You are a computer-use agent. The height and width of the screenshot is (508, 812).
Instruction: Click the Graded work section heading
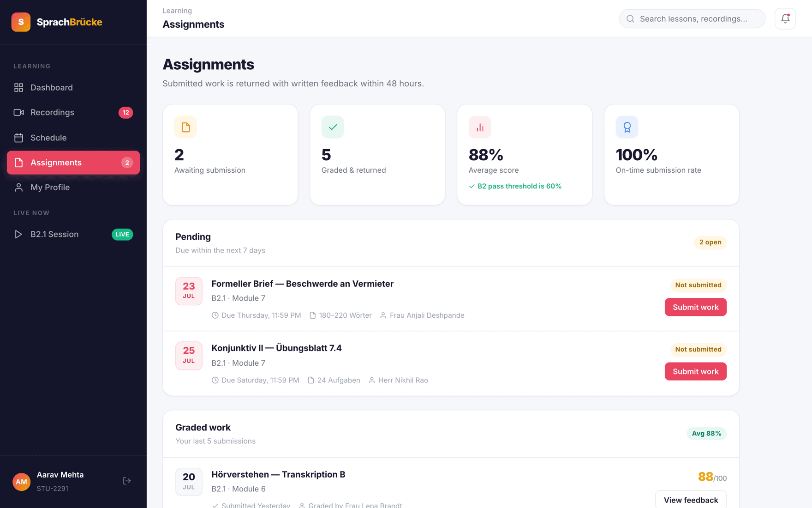pyautogui.click(x=203, y=428)
